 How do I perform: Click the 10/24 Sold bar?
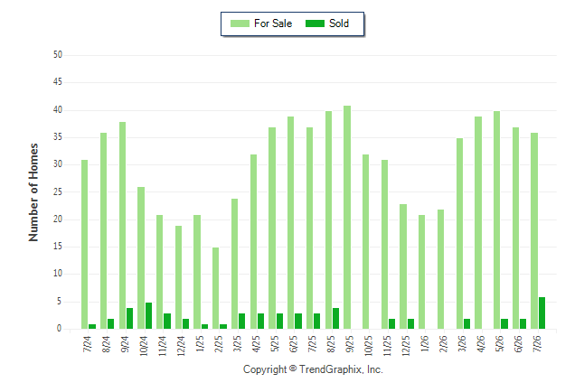[x=148, y=316]
